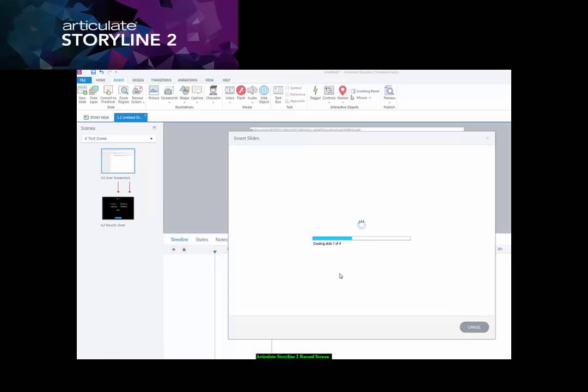
Task: Click CANCEL in Insert Slides dialog
Action: (474, 327)
